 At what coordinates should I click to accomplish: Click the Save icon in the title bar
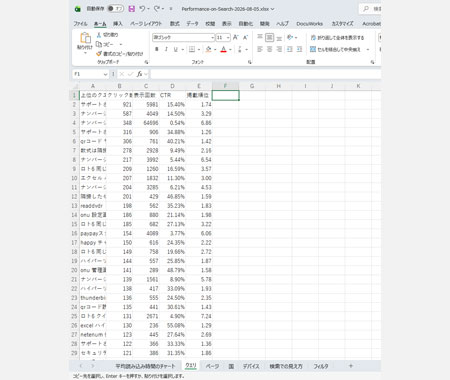click(132, 9)
